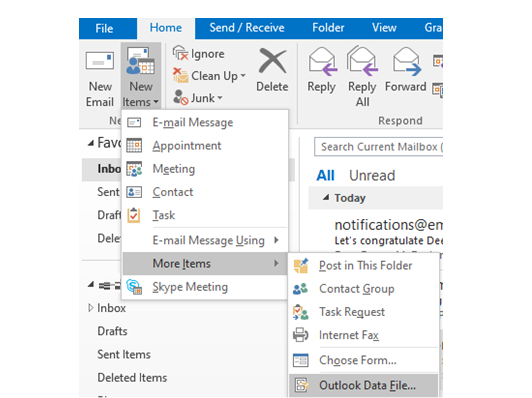Collapse the Today message group
This screenshot has width=532, height=398.
pos(326,197)
